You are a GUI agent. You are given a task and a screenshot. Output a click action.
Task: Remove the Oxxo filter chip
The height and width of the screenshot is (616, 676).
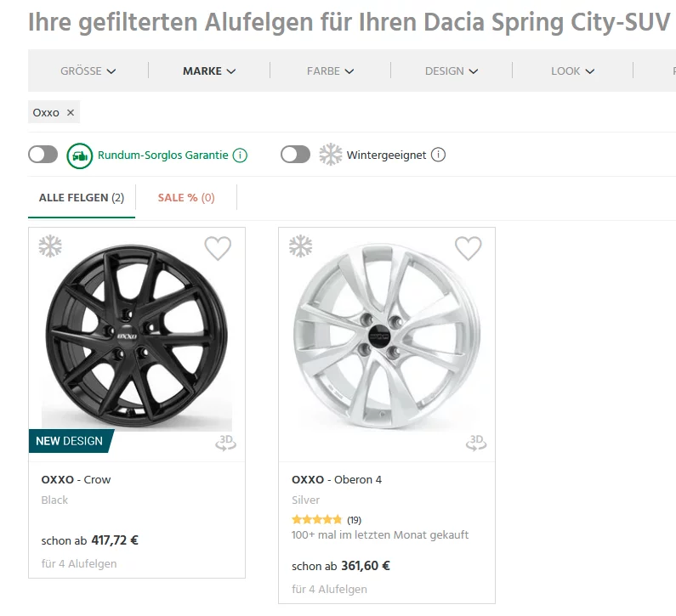[71, 112]
